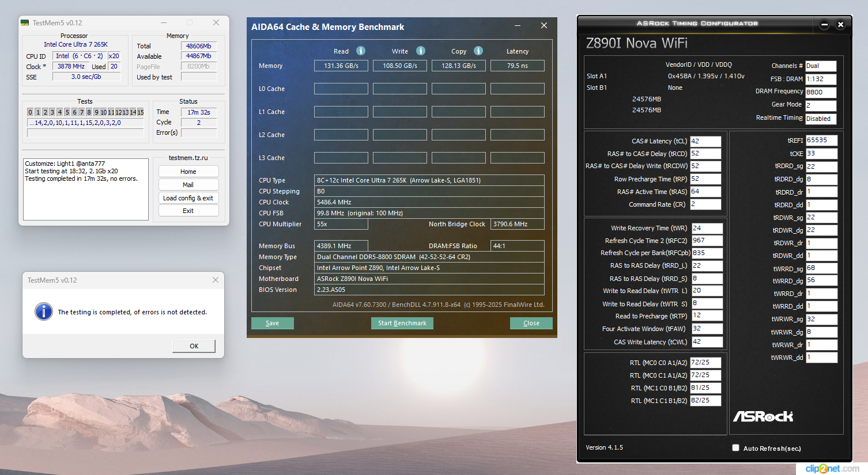This screenshot has width=868, height=475.
Task: Click Load config & exit
Action: pyautogui.click(x=188, y=198)
